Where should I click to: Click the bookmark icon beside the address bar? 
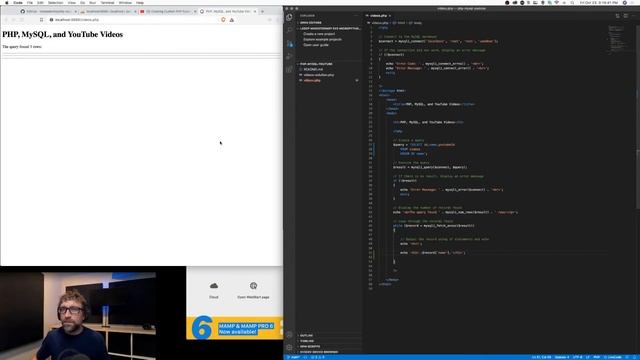(x=41, y=20)
